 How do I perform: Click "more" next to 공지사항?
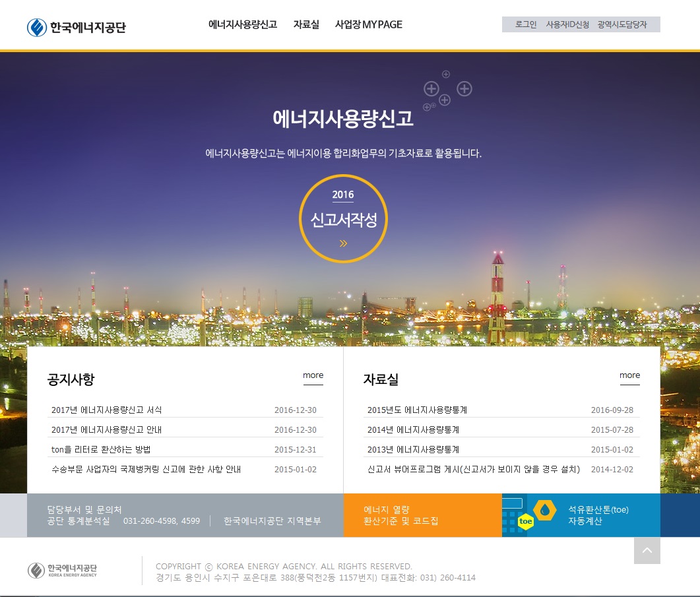(313, 375)
